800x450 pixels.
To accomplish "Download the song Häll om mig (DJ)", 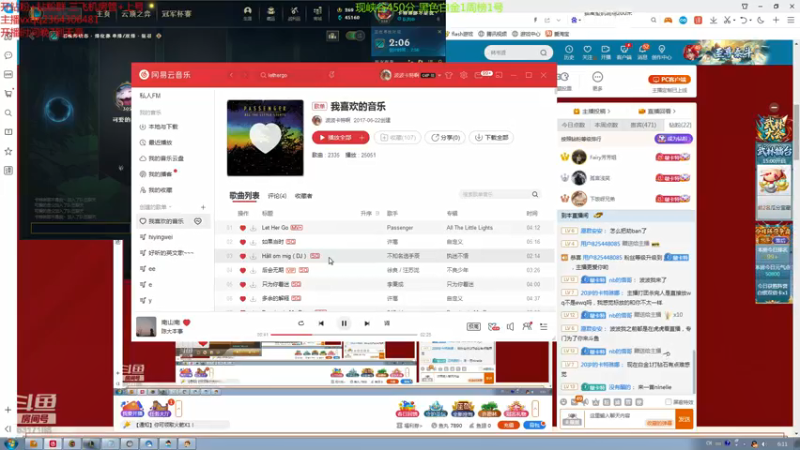I will (x=253, y=256).
